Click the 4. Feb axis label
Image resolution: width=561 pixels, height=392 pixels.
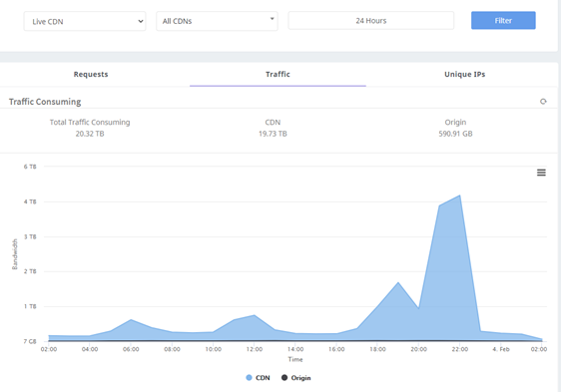tap(501, 349)
